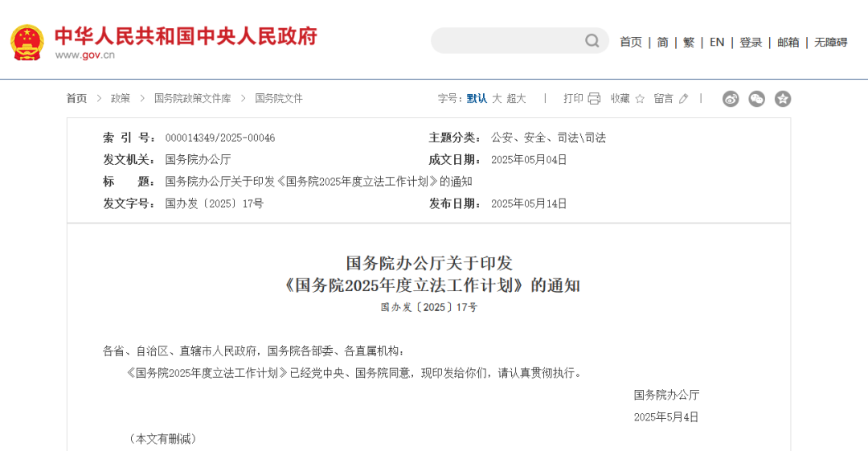The height and width of the screenshot is (451, 868).
Task: Click the centered 国办发〔2025〕17号 subtitle
Action: coord(429,307)
